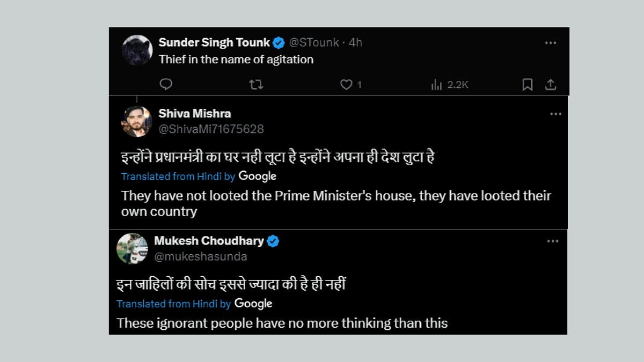Reply to Sunder Singh Tounk's tweet
The width and height of the screenshot is (644, 362).
(x=166, y=85)
